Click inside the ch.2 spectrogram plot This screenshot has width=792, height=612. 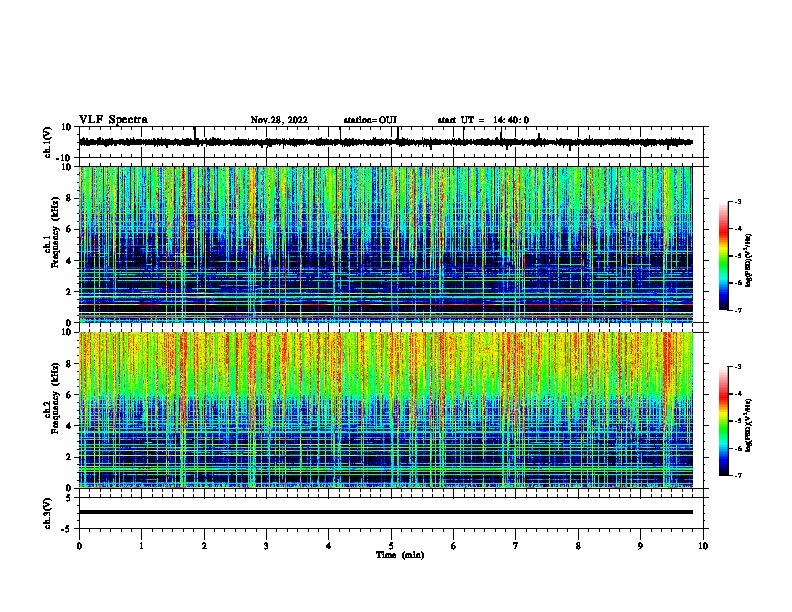386,410
